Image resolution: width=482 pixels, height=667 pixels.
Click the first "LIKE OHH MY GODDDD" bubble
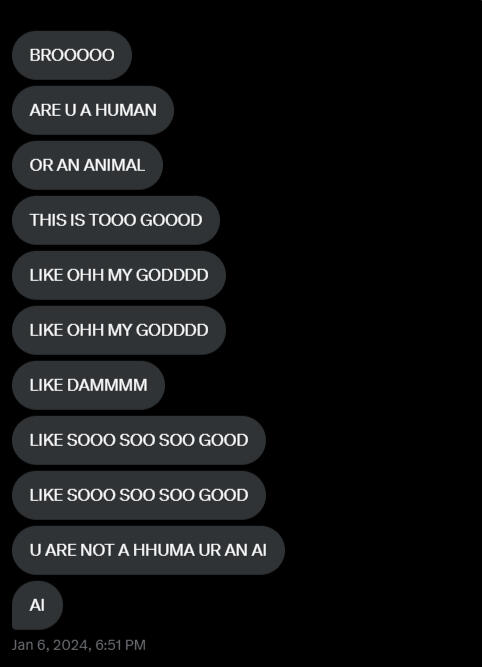click(x=119, y=275)
